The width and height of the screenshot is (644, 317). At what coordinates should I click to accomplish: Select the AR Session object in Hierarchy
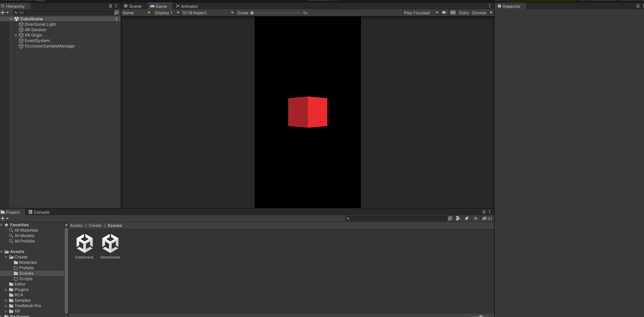(35, 29)
